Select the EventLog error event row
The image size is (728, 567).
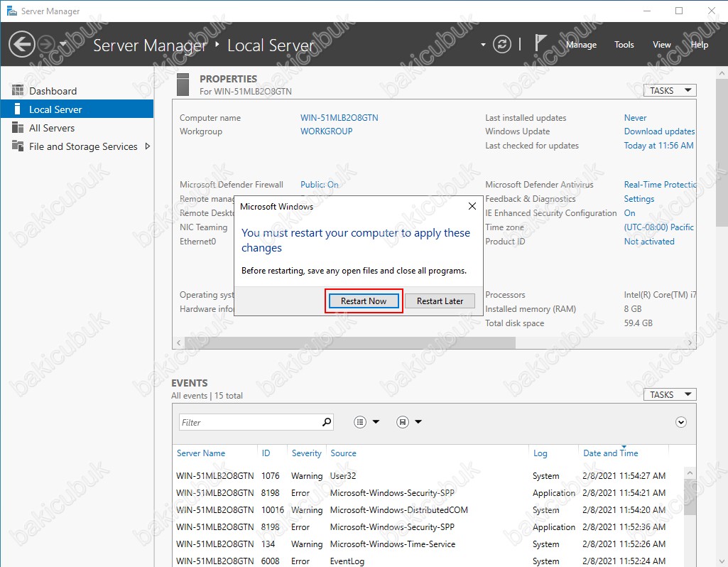tap(428, 561)
